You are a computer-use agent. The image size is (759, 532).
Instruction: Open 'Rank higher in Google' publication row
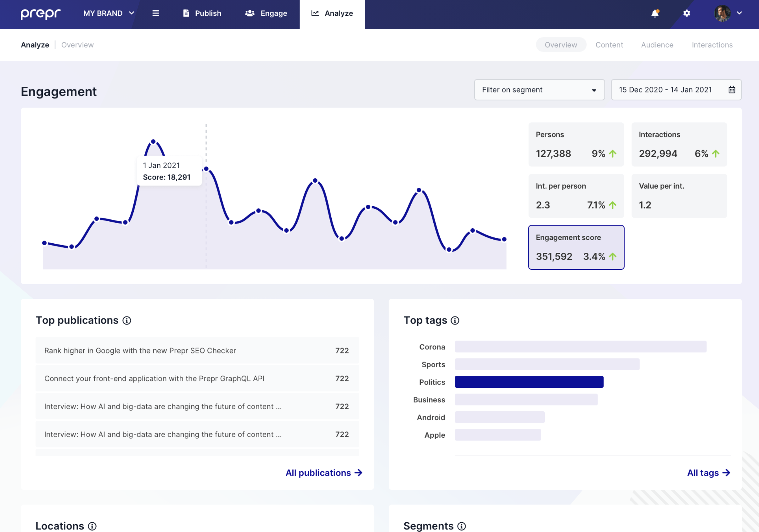tap(197, 350)
